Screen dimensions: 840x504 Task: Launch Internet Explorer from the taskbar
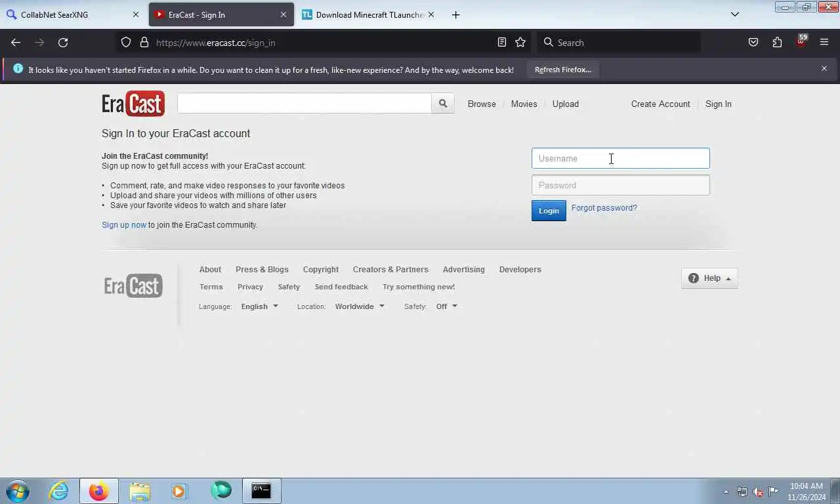(x=58, y=491)
